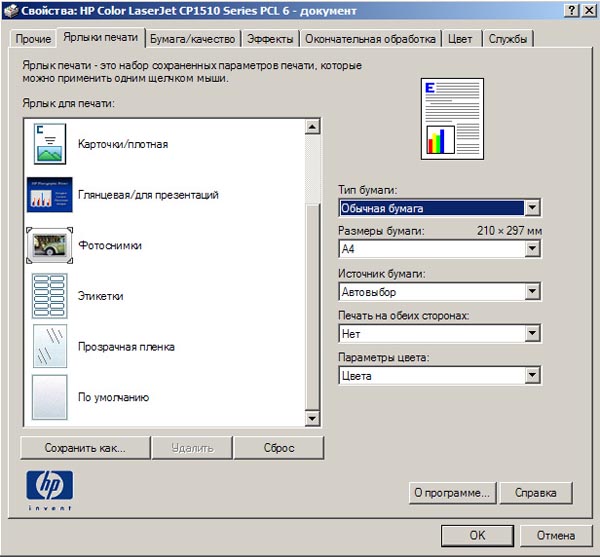Select the Этикетки labels shortcut icon
The width and height of the screenshot is (600, 557).
click(49, 296)
